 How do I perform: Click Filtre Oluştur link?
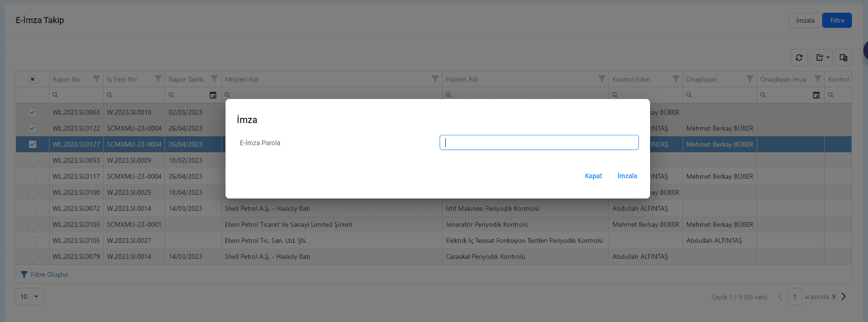pyautogui.click(x=45, y=274)
